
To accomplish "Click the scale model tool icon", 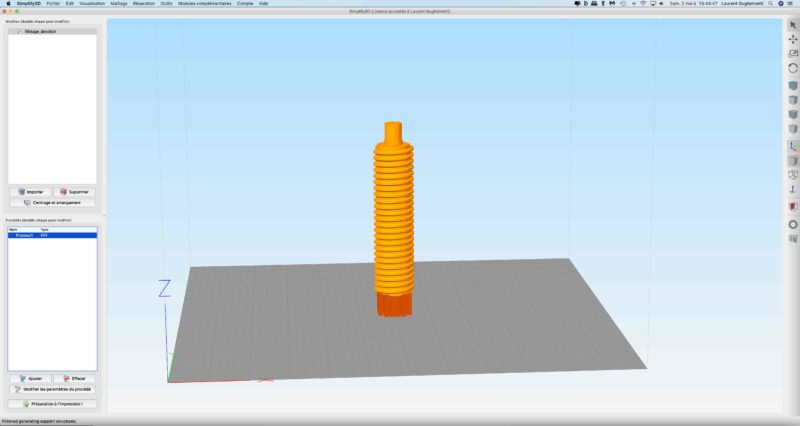I will click(x=793, y=53).
